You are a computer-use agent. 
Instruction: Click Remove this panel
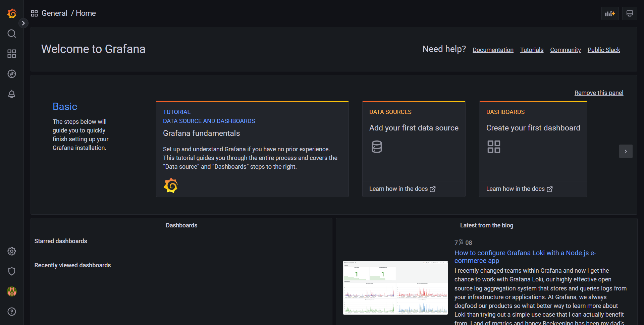coord(599,93)
